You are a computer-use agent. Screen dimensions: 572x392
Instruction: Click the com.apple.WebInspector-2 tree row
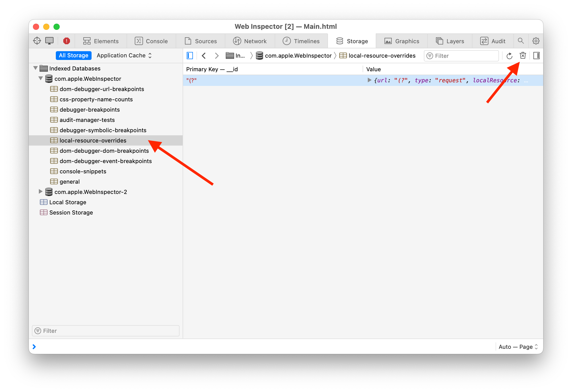tap(106, 192)
